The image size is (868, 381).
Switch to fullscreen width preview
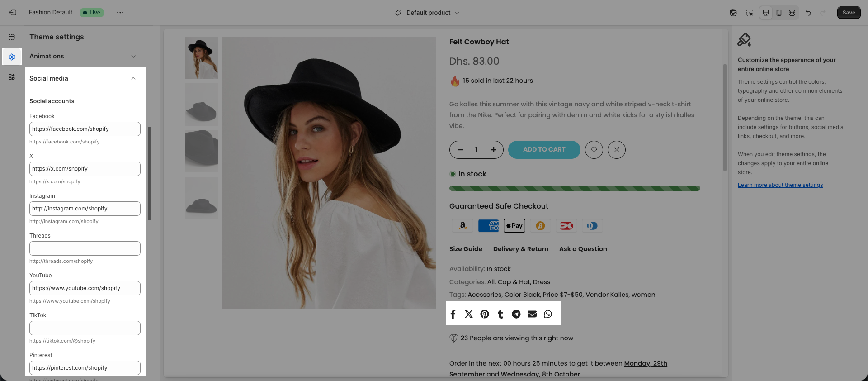(792, 13)
